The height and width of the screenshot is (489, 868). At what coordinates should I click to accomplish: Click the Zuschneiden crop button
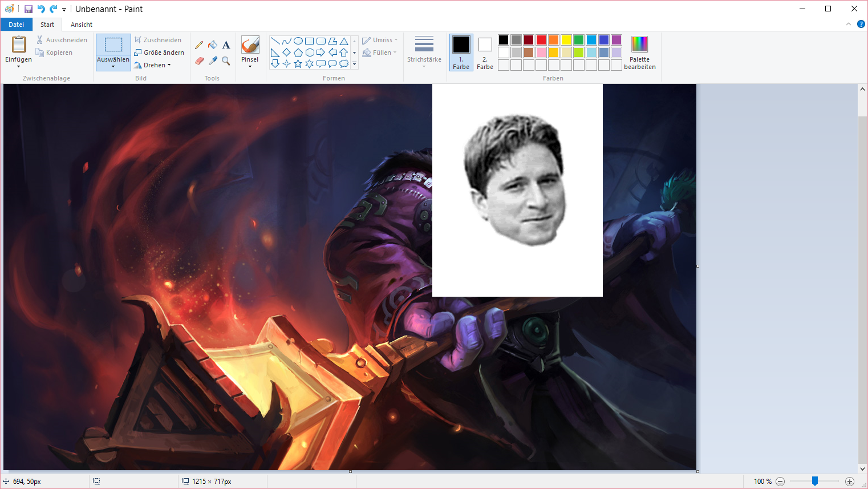(x=158, y=40)
